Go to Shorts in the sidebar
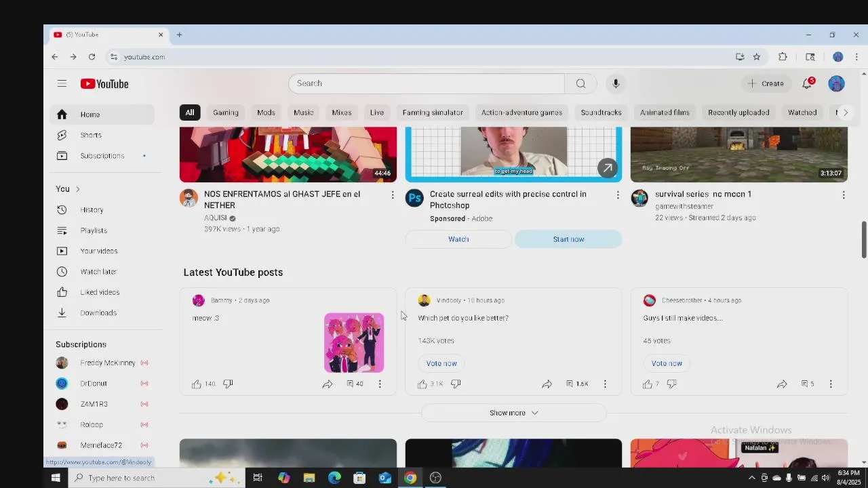Screen dimensions: 868x488 [x=102, y=135]
